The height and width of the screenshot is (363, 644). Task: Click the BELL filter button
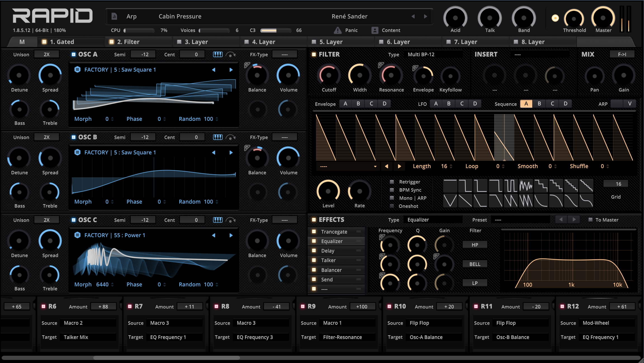[x=475, y=264]
